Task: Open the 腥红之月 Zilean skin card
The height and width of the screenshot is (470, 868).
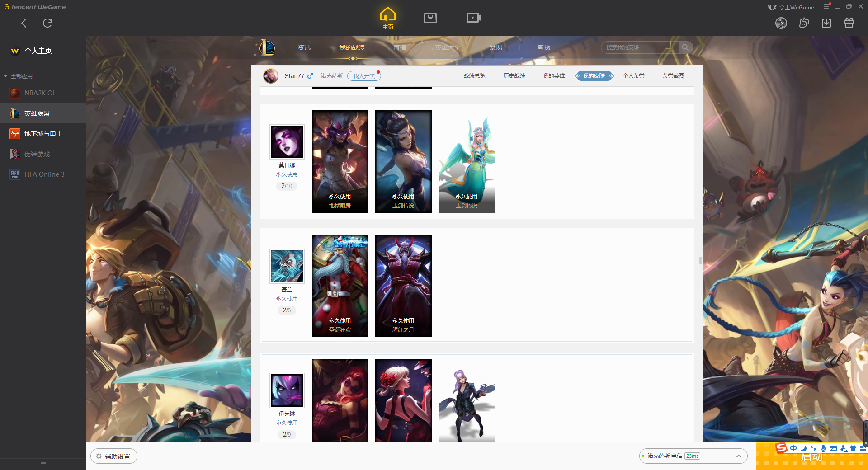Action: pos(403,286)
